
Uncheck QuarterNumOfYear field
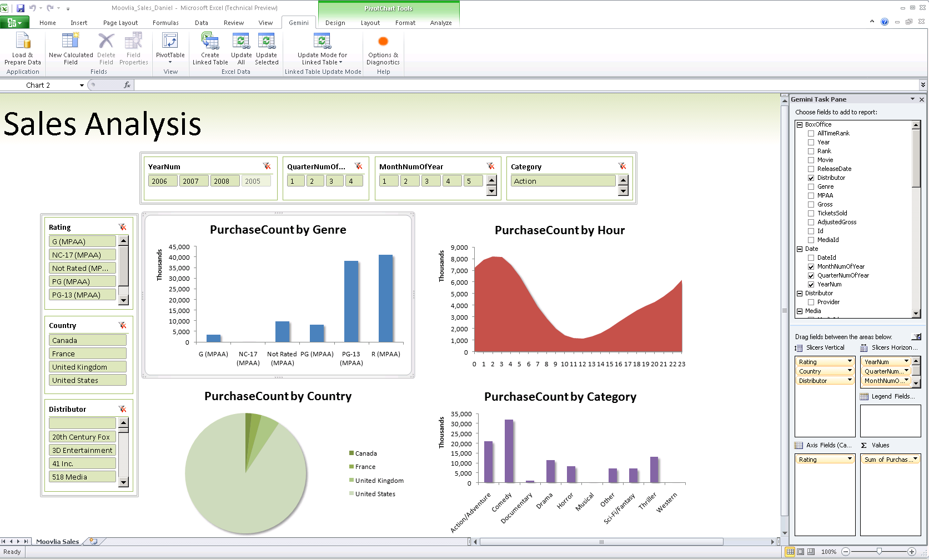811,275
